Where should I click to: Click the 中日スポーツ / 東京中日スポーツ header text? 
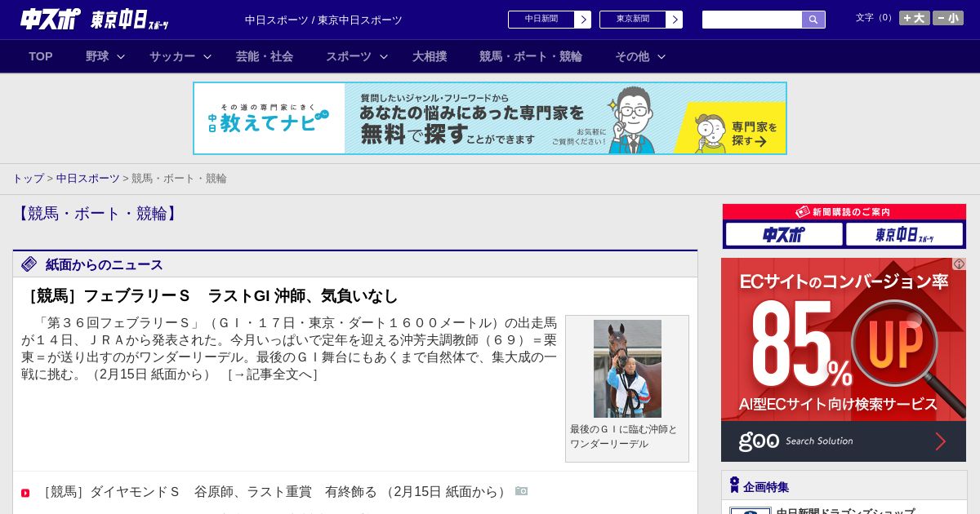tap(323, 20)
